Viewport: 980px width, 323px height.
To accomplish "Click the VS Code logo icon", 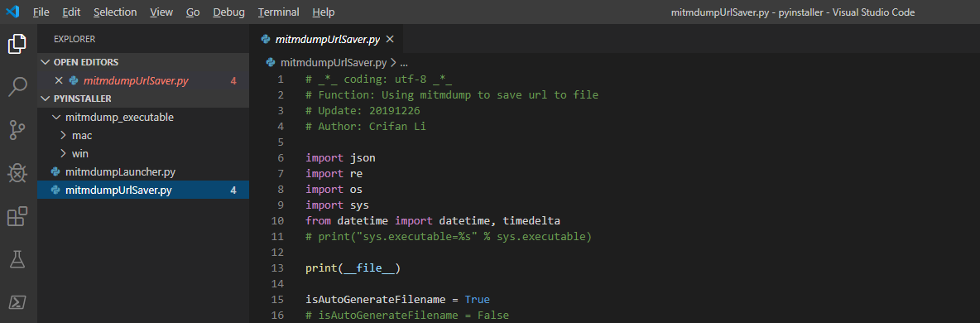I will pos(14,12).
